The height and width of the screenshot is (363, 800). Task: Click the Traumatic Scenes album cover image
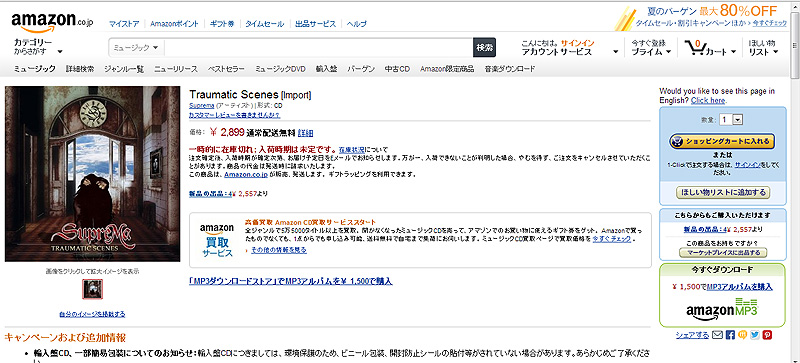(92, 174)
